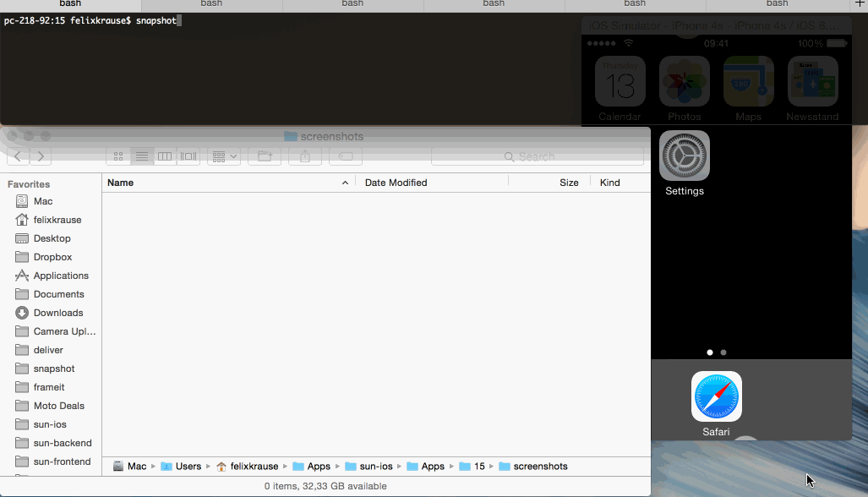Open Downloads from the Finder sidebar
868x497 pixels.
tap(49, 313)
